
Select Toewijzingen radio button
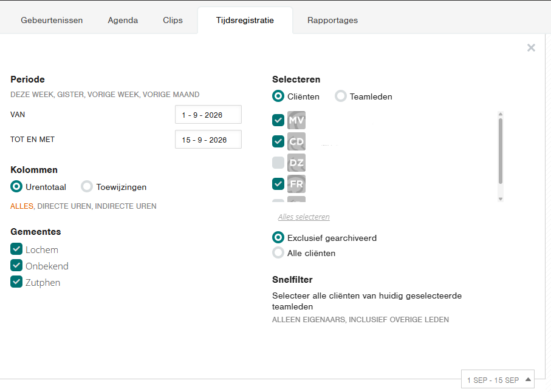(x=87, y=187)
